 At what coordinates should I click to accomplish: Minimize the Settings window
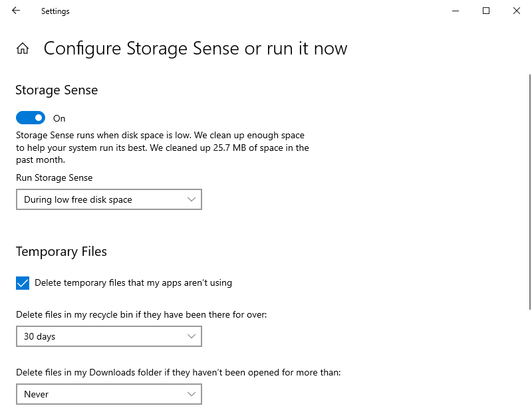tap(456, 11)
